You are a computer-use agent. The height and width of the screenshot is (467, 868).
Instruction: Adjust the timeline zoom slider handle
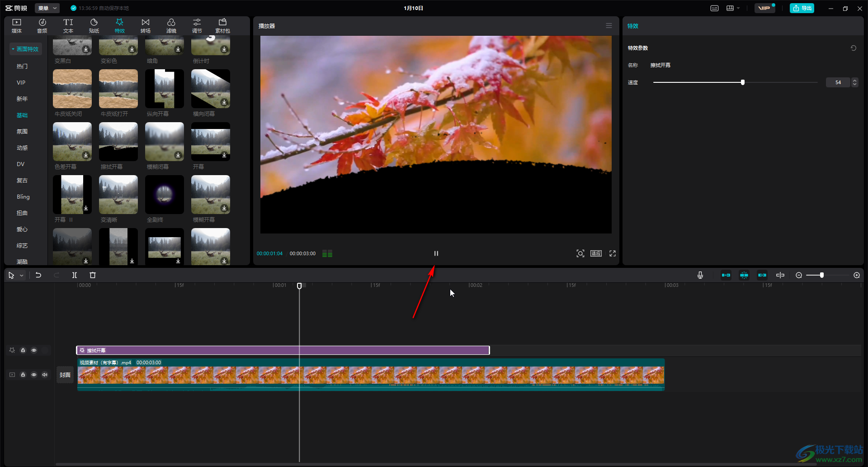pos(822,275)
